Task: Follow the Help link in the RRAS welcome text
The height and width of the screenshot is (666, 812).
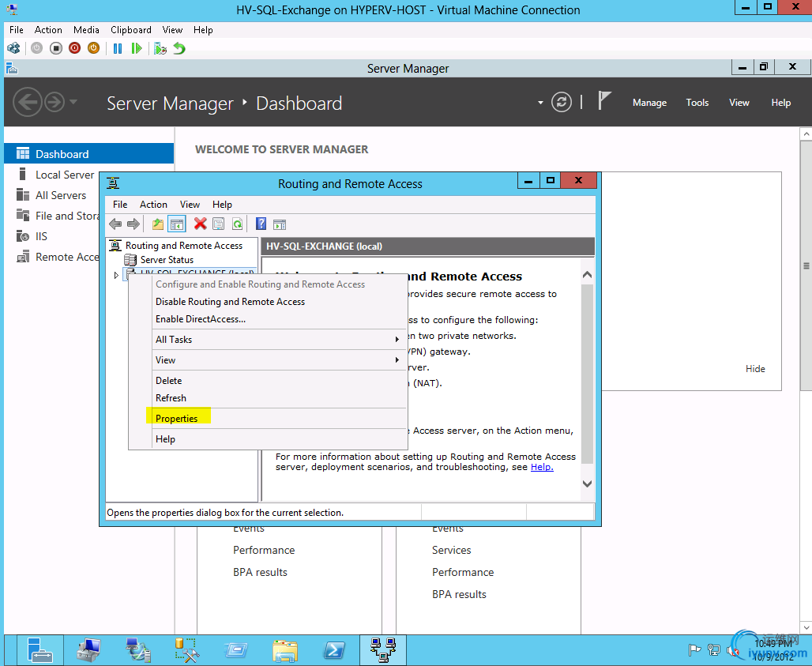Action: pyautogui.click(x=542, y=467)
